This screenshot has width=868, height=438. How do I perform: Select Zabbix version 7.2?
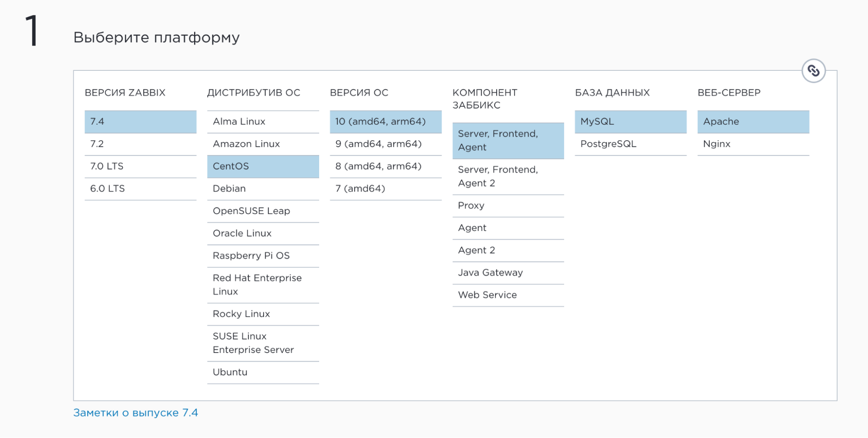pos(140,144)
